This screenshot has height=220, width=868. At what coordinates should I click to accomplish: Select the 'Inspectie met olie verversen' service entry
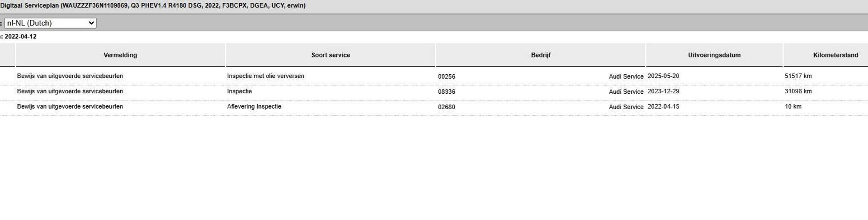pyautogui.click(x=265, y=76)
